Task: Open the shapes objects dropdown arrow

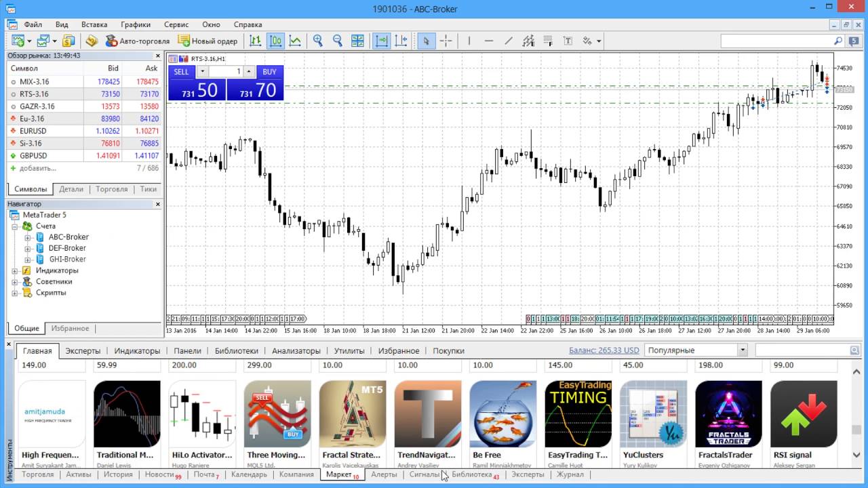Action: [x=599, y=41]
